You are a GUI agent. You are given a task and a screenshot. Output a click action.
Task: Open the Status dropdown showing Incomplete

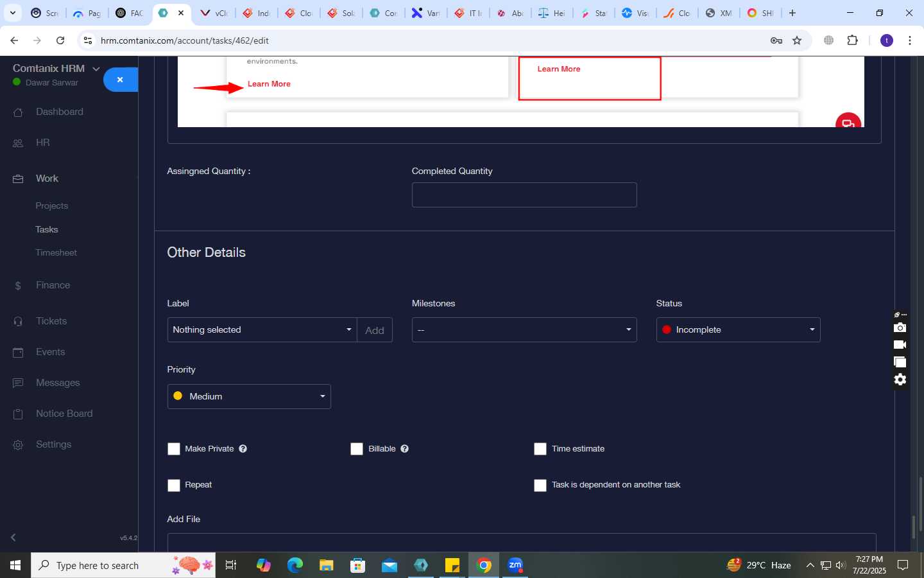tap(738, 329)
